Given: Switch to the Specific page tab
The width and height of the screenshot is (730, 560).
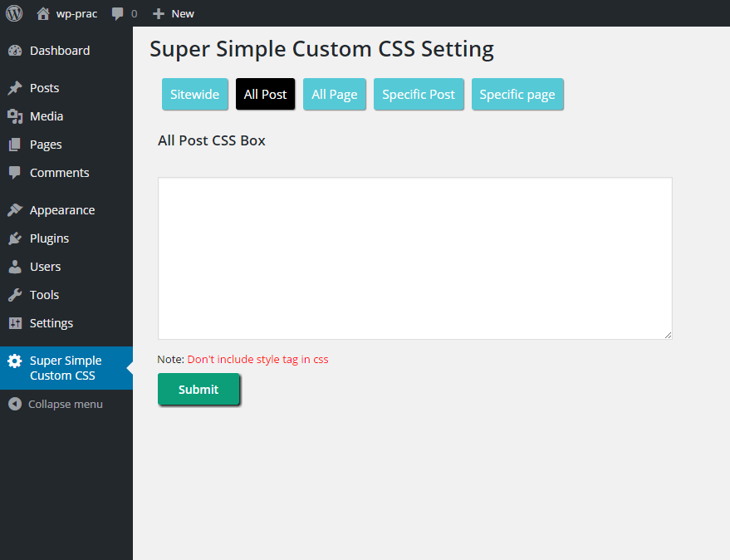Looking at the screenshot, I should [517, 94].
